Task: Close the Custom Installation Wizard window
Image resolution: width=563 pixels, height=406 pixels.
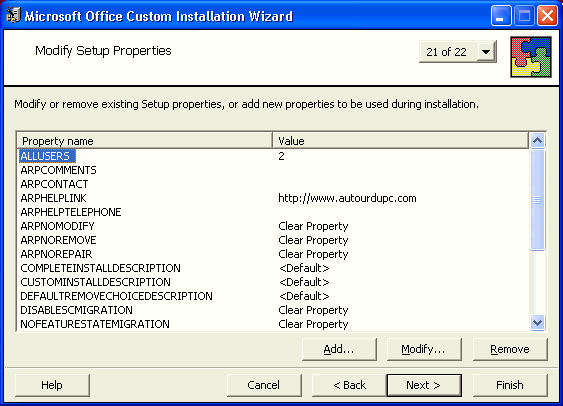Action: (x=547, y=16)
